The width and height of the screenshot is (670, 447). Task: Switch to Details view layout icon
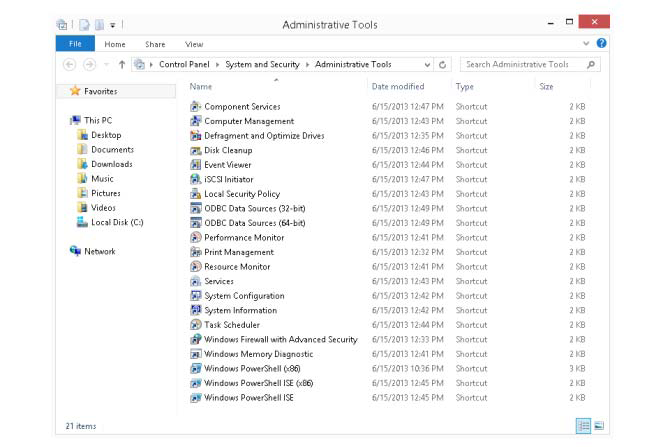click(x=583, y=426)
